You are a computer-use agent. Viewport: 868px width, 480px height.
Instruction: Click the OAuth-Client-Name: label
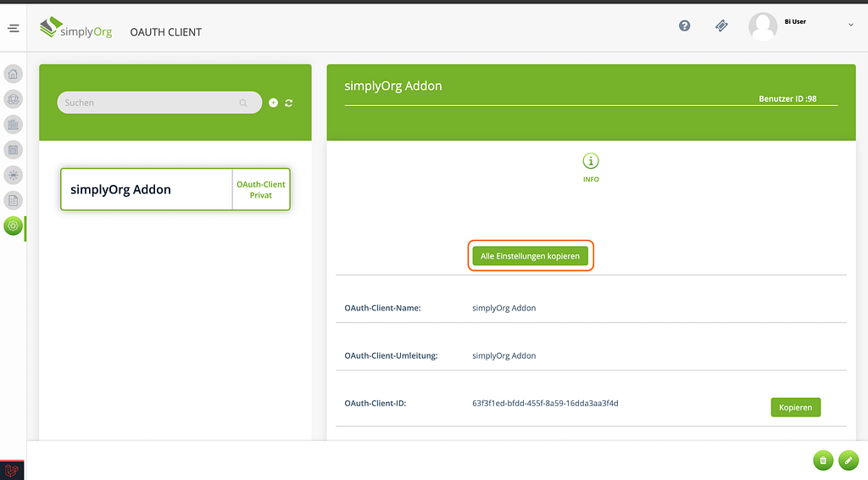click(382, 308)
